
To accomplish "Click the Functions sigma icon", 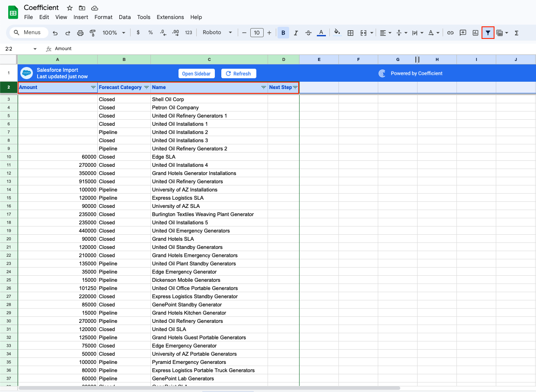I will tap(517, 33).
